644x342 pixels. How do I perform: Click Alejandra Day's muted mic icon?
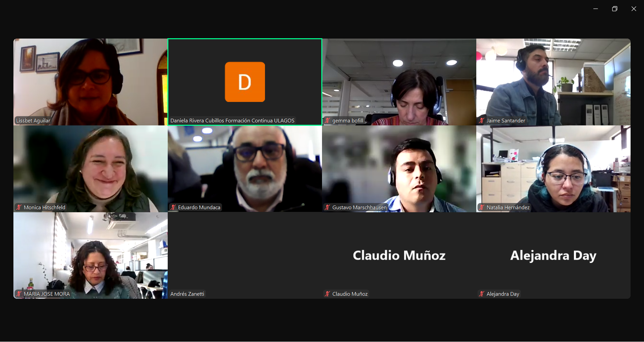point(482,294)
